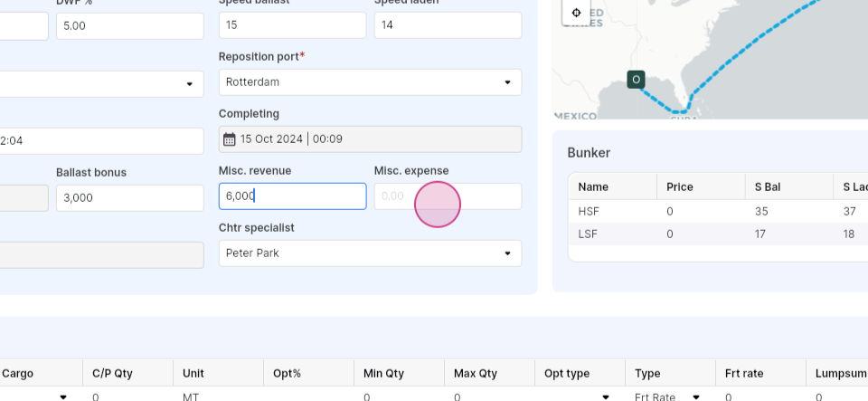Viewport: 868px width, 401px height.
Task: Click the HSF price value 0
Action: pyautogui.click(x=670, y=212)
